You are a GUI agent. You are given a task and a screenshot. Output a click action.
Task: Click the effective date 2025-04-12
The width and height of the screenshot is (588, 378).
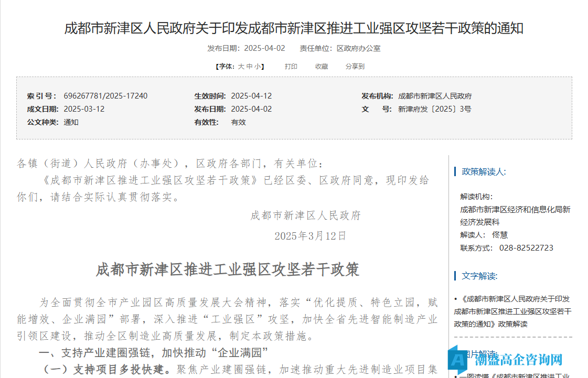coord(251,96)
